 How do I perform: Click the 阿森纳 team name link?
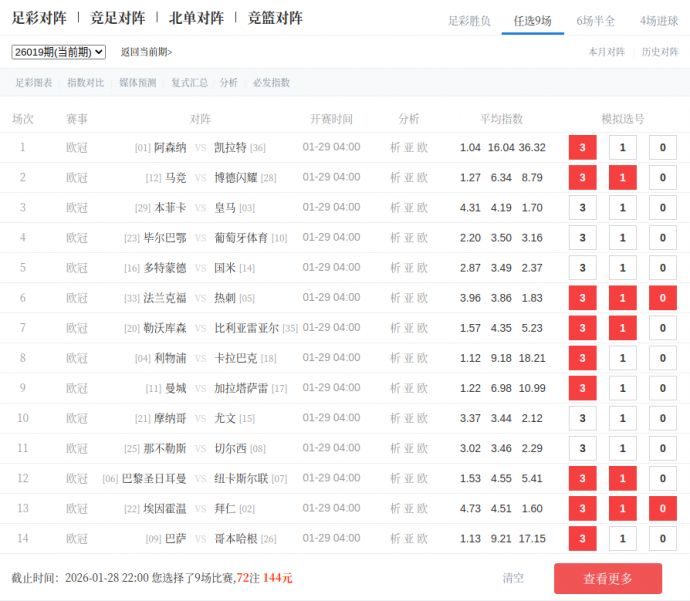[170, 148]
